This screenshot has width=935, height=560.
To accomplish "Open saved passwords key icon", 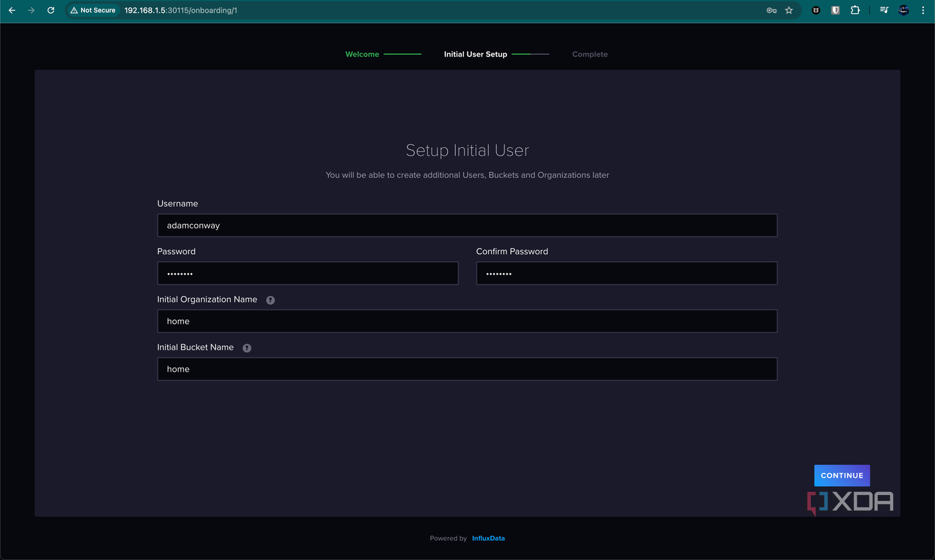I will coord(771,10).
